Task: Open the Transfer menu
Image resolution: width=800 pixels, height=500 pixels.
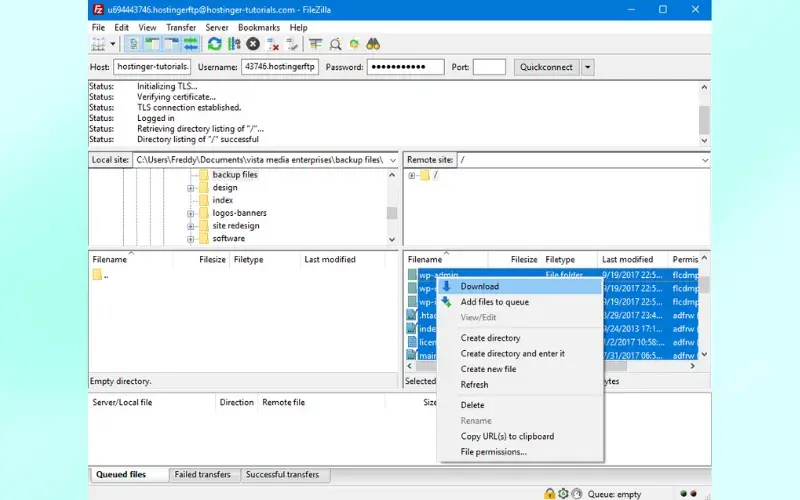Action: [181, 28]
